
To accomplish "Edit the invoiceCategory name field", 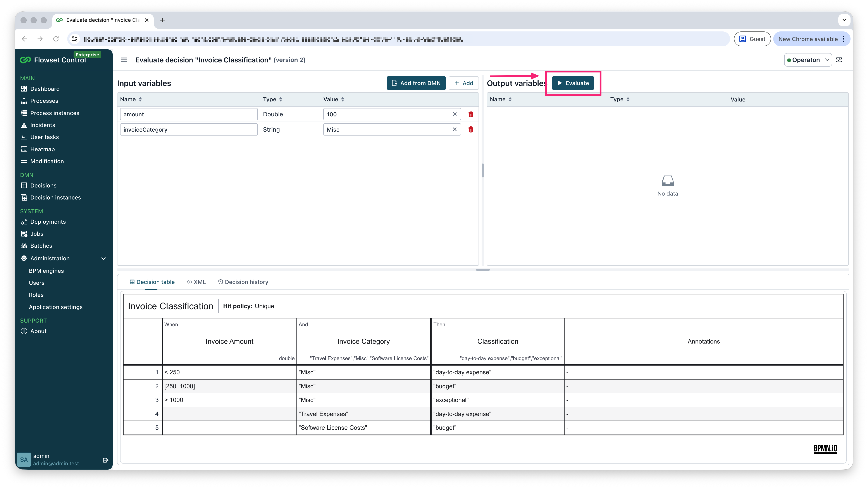I will point(189,129).
